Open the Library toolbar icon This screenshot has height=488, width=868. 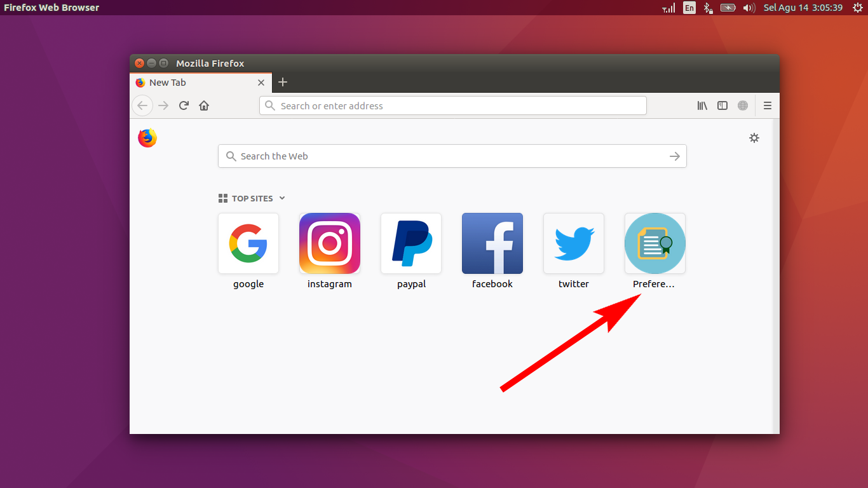point(702,105)
